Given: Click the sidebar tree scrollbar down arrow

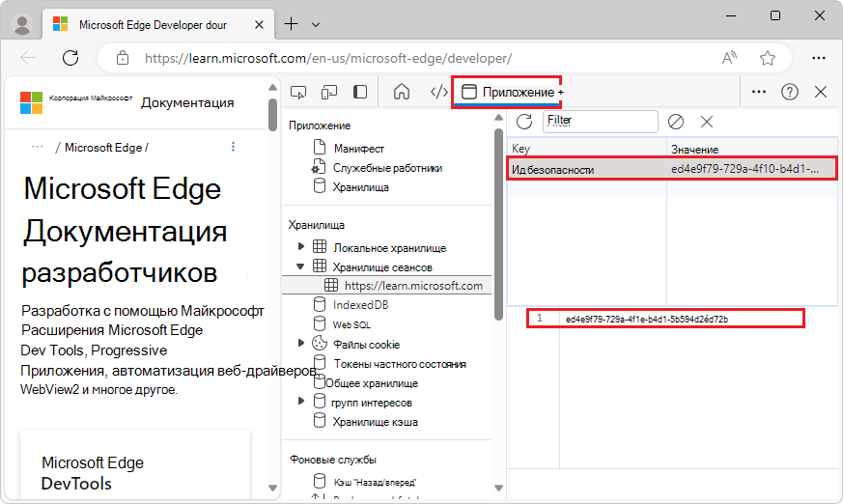Looking at the screenshot, I should coord(498,488).
